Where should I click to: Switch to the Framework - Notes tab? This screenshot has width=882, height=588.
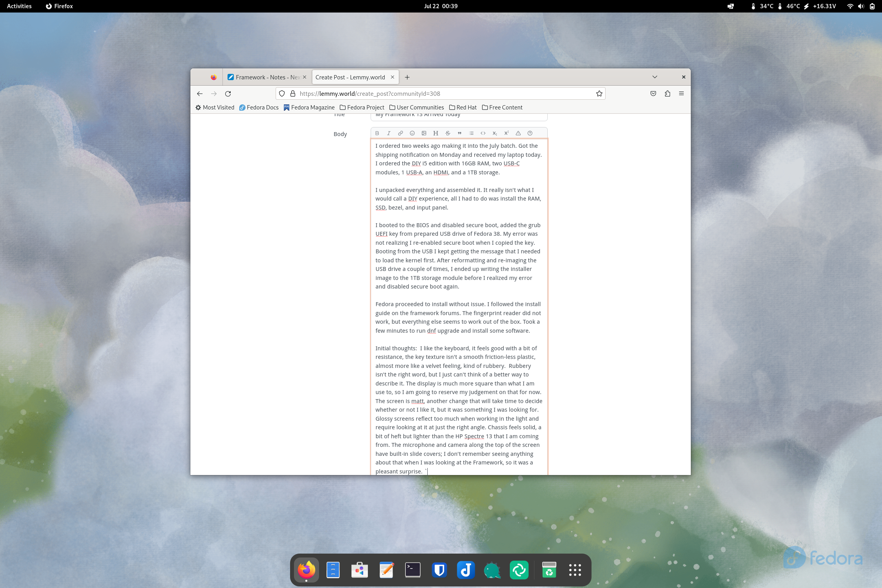click(x=264, y=77)
